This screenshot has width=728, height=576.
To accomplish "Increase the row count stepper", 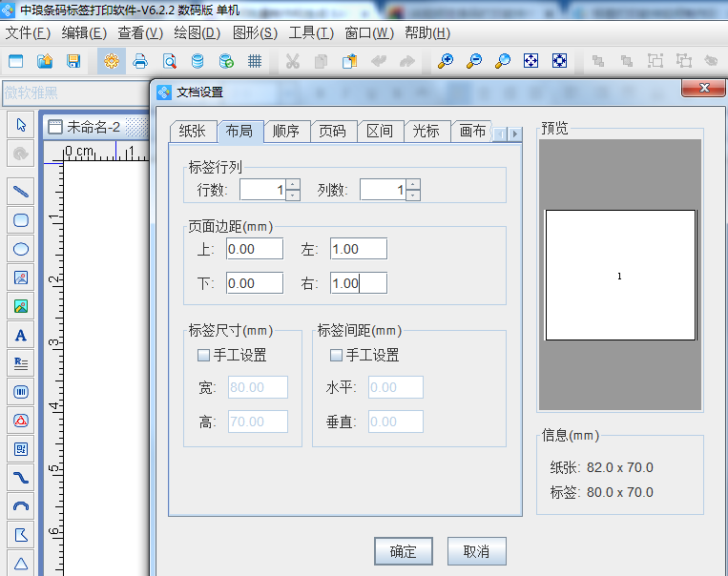I will click(x=293, y=185).
